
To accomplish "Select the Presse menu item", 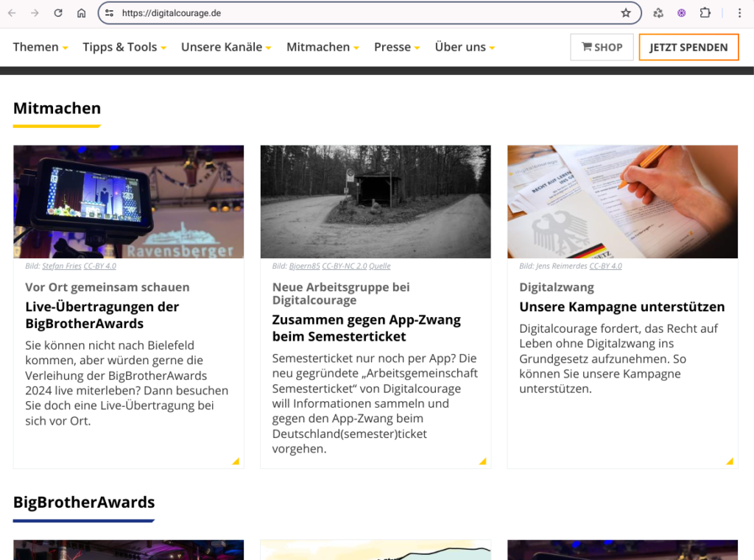I will pos(397,47).
